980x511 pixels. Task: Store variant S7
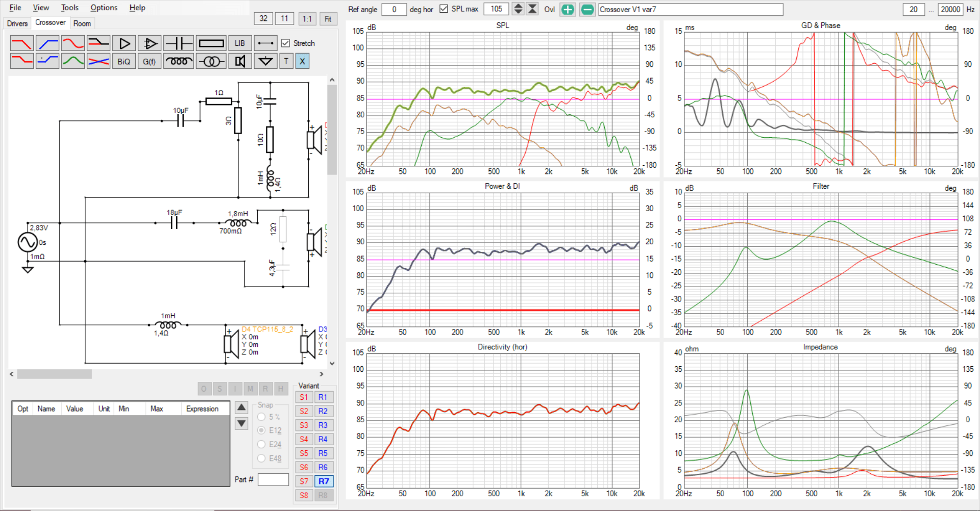[x=304, y=481]
